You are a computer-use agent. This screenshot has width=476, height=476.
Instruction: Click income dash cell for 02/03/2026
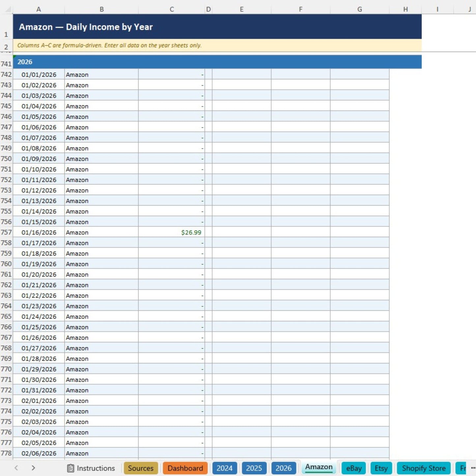point(171,422)
